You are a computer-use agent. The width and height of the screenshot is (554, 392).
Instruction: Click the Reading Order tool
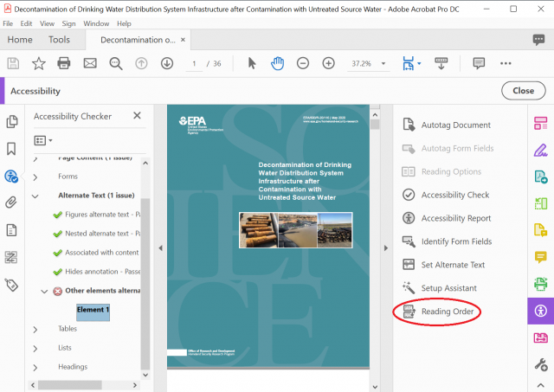(x=447, y=311)
